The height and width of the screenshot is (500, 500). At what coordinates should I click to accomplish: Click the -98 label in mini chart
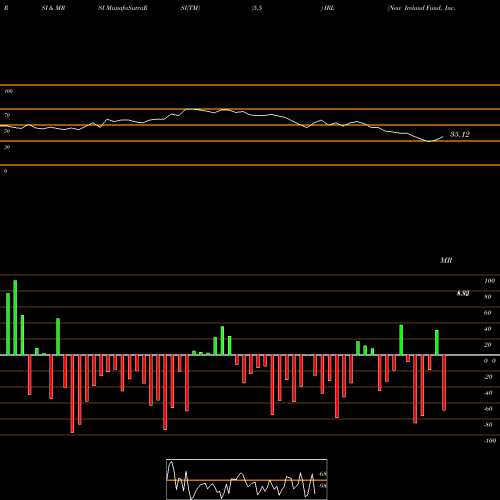click(323, 486)
